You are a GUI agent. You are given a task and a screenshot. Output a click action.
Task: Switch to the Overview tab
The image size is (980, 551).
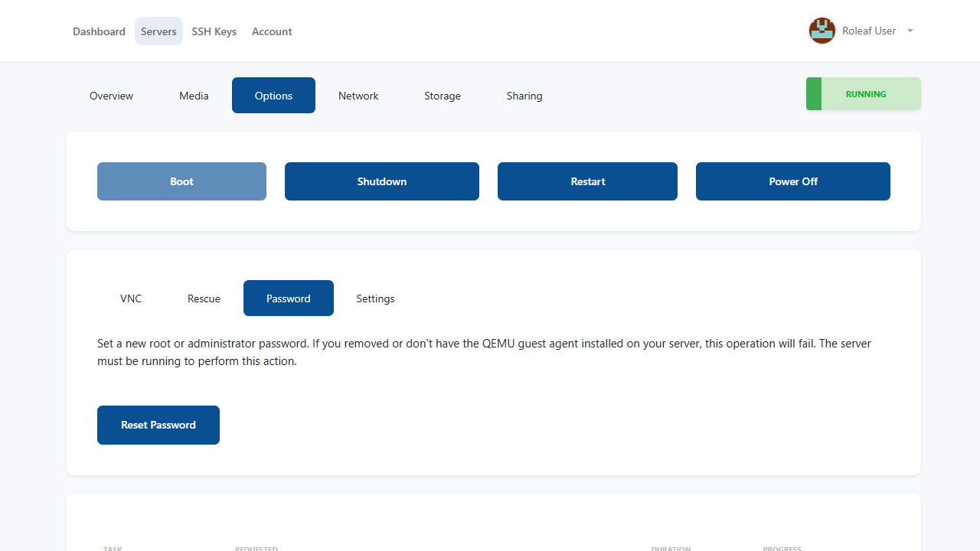tap(111, 96)
